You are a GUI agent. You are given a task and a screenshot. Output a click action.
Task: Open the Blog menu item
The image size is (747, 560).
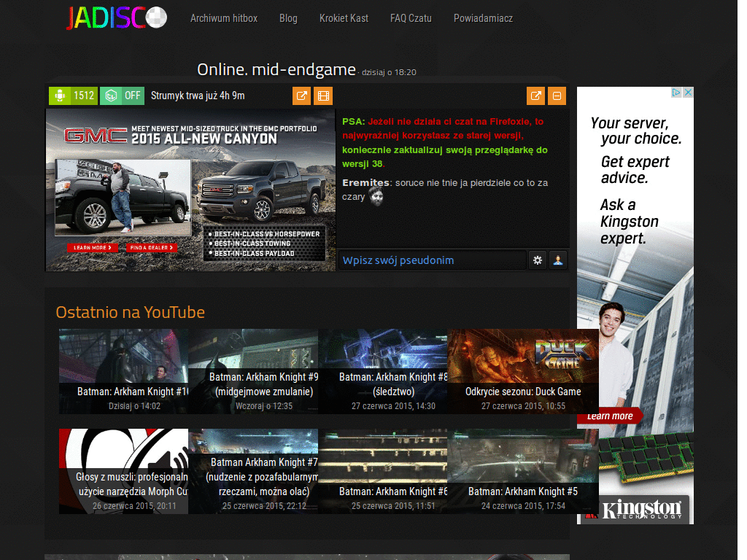click(x=288, y=18)
